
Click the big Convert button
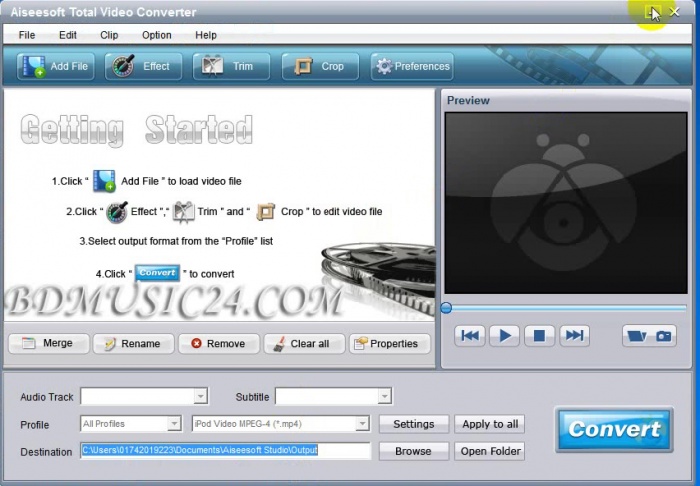[614, 430]
